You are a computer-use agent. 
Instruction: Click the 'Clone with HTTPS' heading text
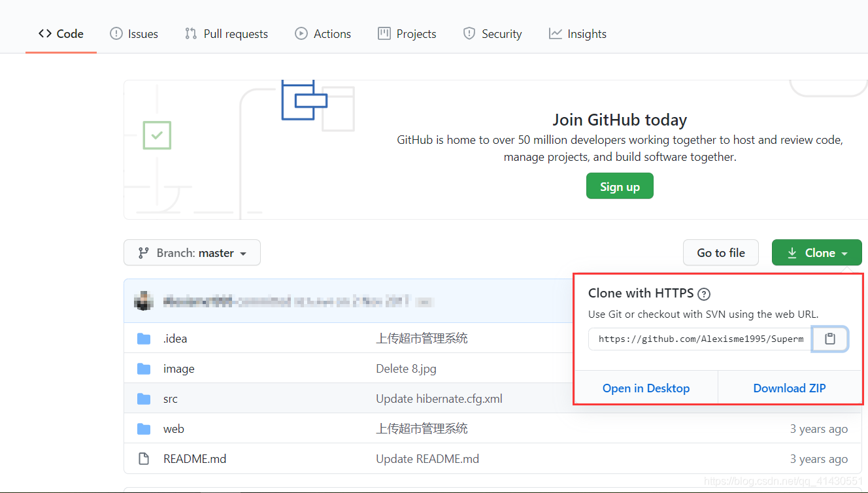pos(641,294)
